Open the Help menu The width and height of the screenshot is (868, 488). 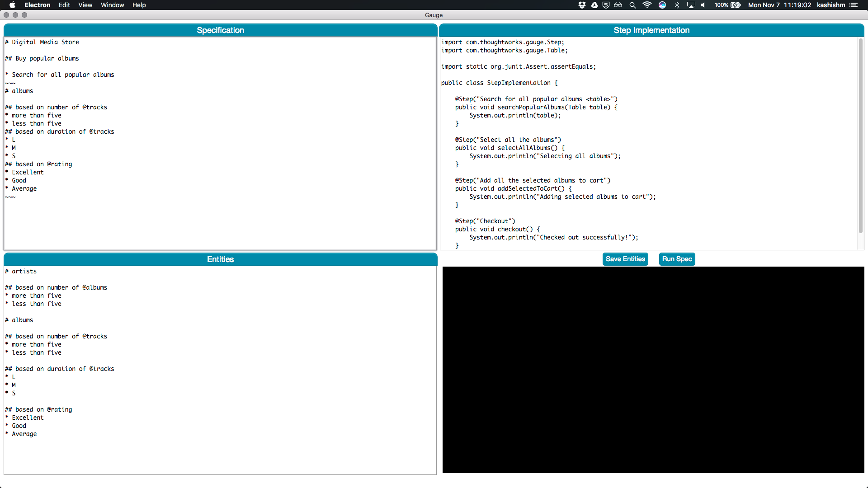[x=139, y=5]
